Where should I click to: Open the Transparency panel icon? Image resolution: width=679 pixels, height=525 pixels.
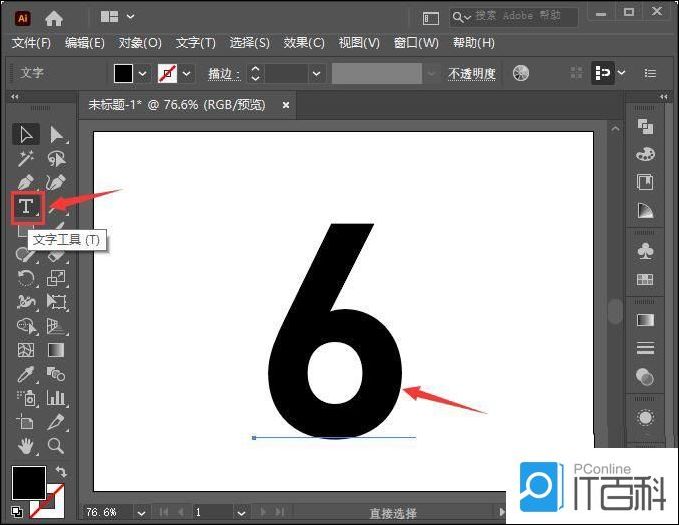point(645,376)
